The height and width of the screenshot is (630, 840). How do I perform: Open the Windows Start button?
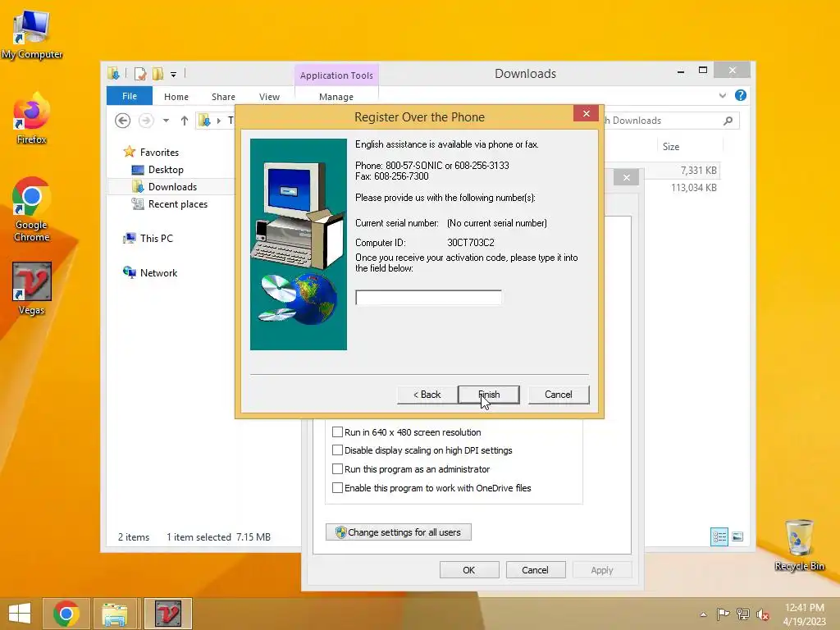pyautogui.click(x=20, y=614)
